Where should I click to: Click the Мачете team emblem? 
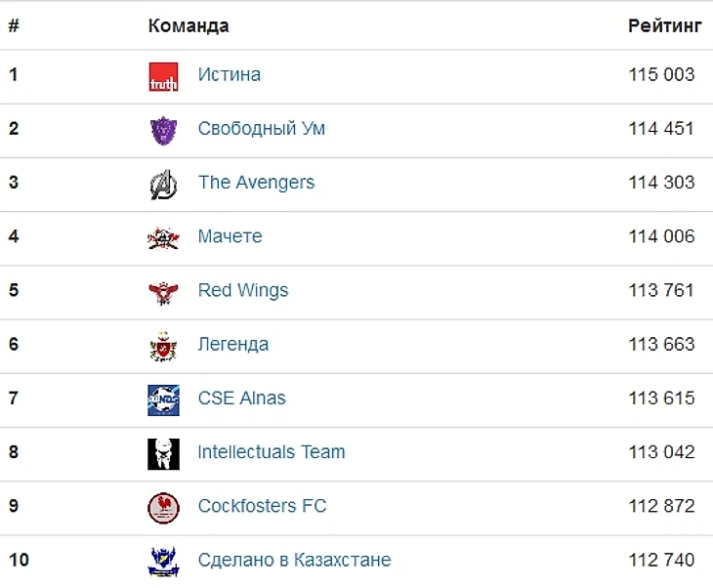[x=163, y=237]
